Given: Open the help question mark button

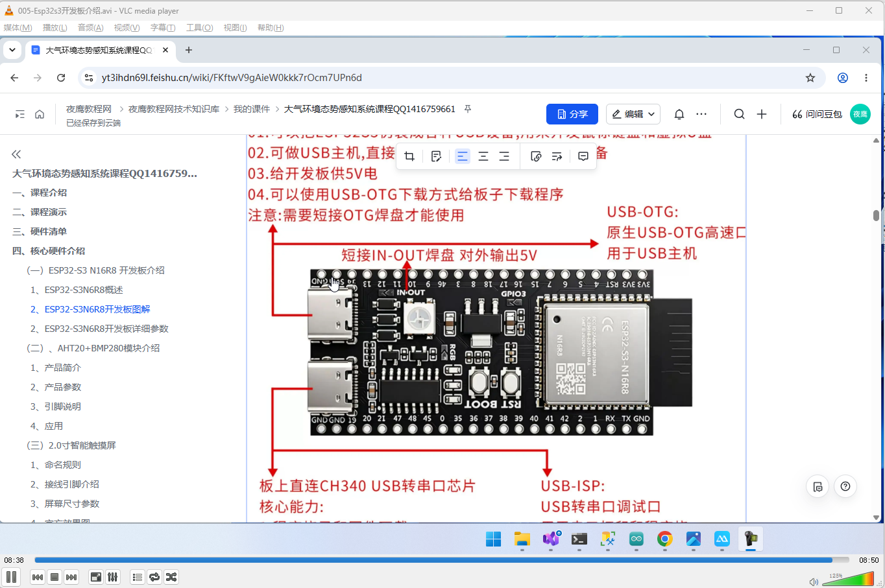Looking at the screenshot, I should [x=845, y=486].
